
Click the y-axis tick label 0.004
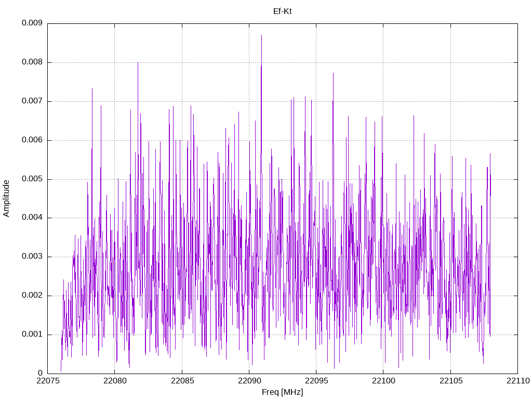tap(32, 218)
